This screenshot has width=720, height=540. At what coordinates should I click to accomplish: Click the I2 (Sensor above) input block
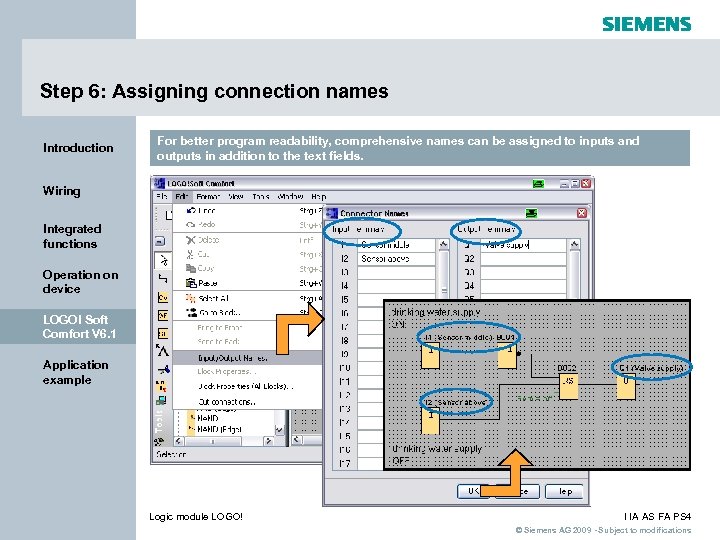coord(431,422)
